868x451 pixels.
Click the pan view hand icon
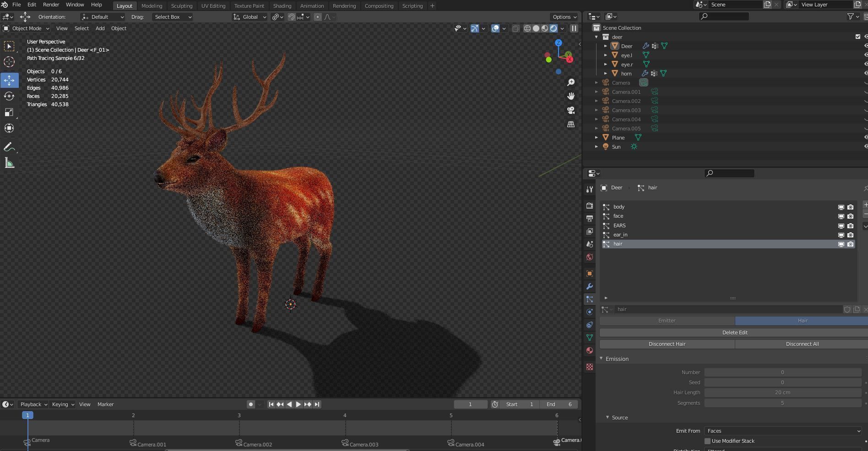(x=571, y=96)
